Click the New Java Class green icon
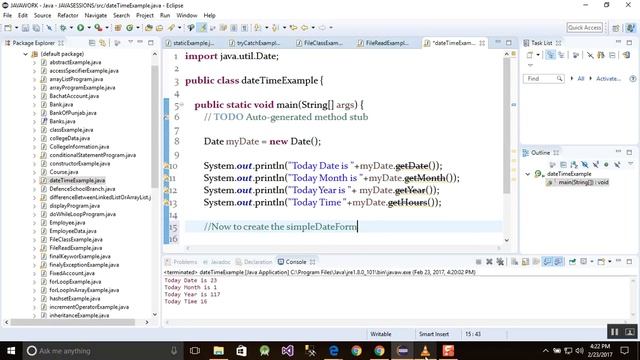The image size is (640, 360). point(129,28)
